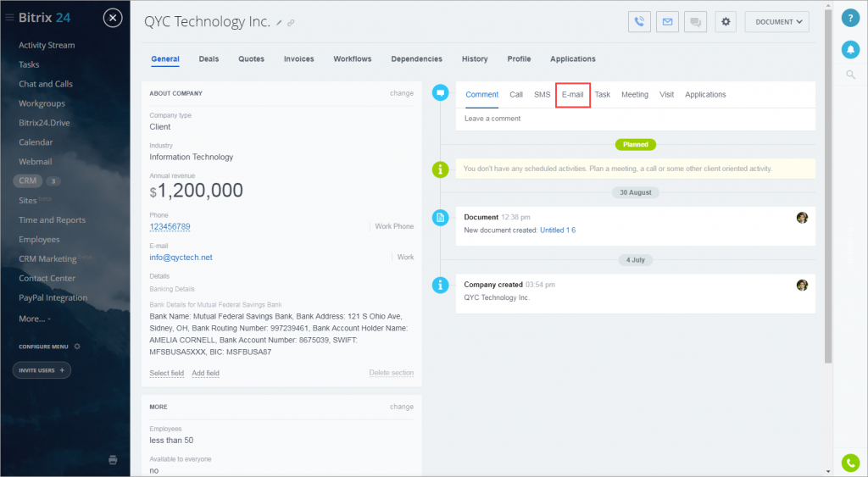Click the envelope email icon button in header

[x=668, y=22]
